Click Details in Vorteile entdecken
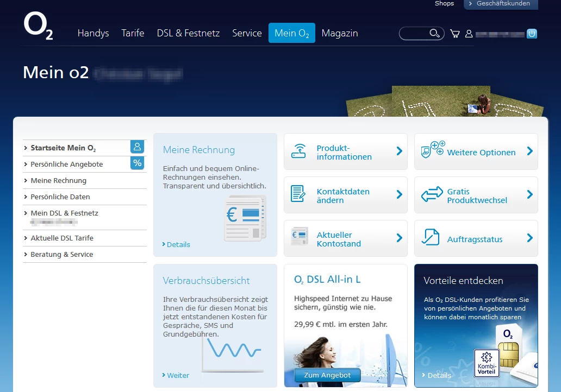The image size is (561, 392). pyautogui.click(x=437, y=375)
